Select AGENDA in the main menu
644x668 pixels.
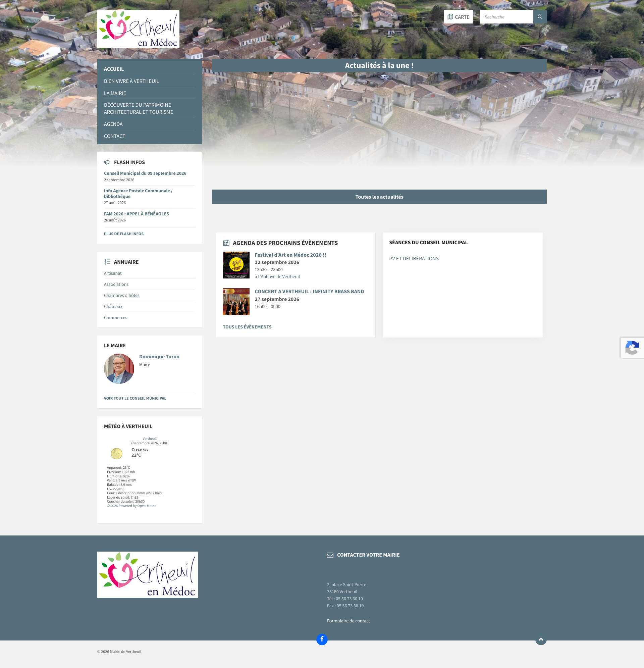tap(113, 124)
